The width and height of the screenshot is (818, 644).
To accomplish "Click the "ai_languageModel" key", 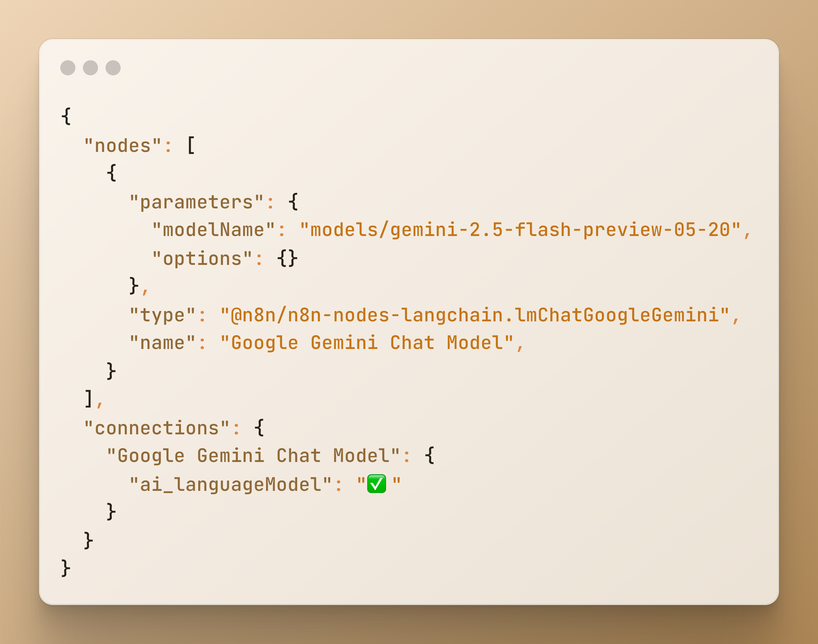I will [230, 485].
